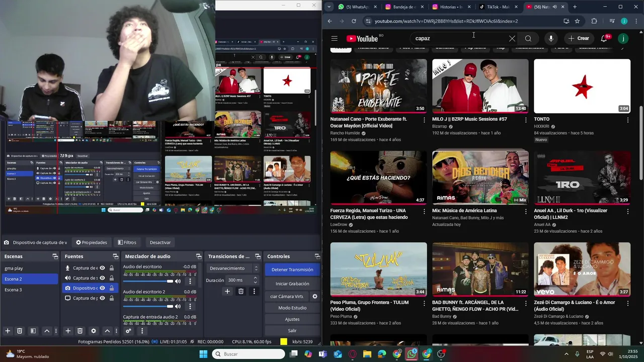
Task: Toggle visibility of microphone capture source
Action: tap(103, 268)
